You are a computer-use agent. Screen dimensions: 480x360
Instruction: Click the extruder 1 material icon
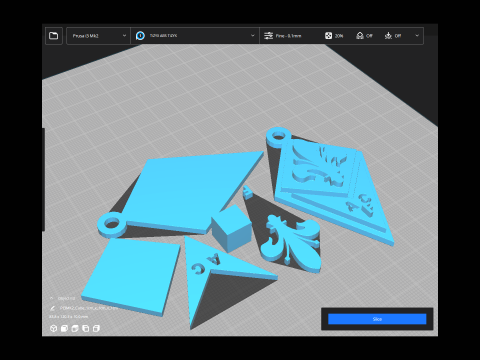tap(140, 36)
